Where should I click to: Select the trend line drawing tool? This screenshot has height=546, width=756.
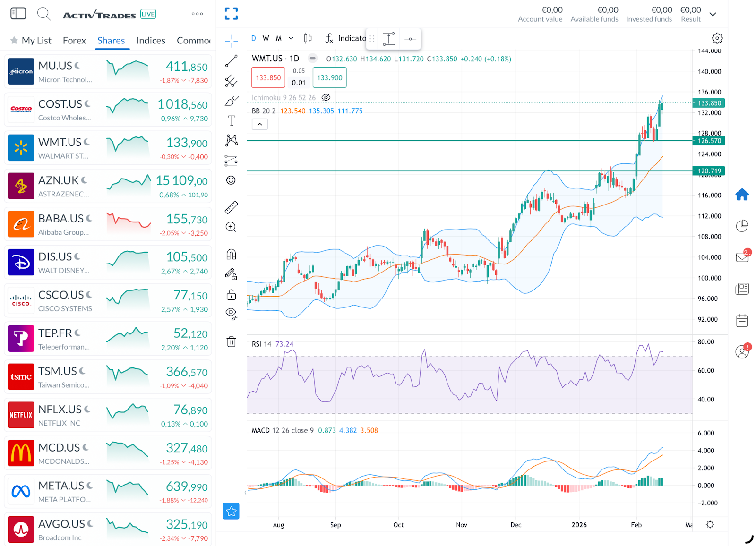tap(231, 61)
